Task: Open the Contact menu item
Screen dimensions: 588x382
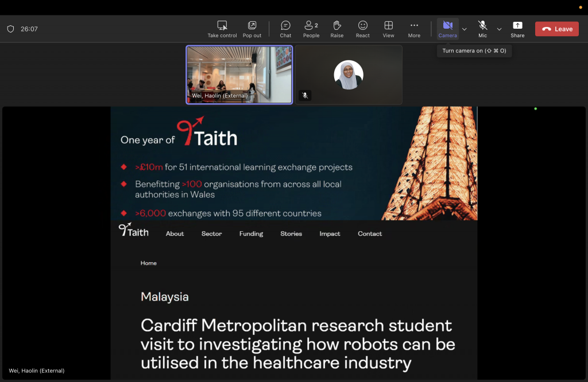Action: (x=370, y=233)
